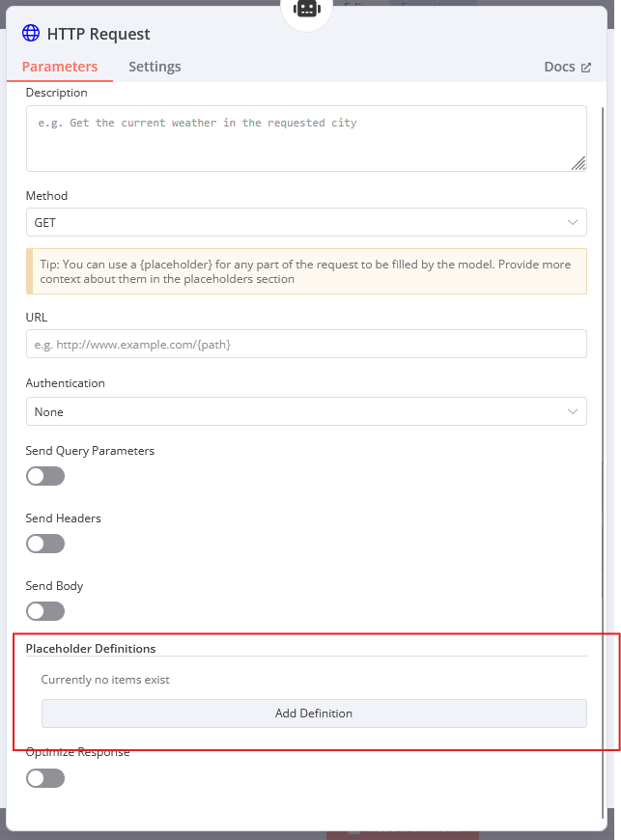Enable the Send Query Parameters toggle

tap(45, 476)
